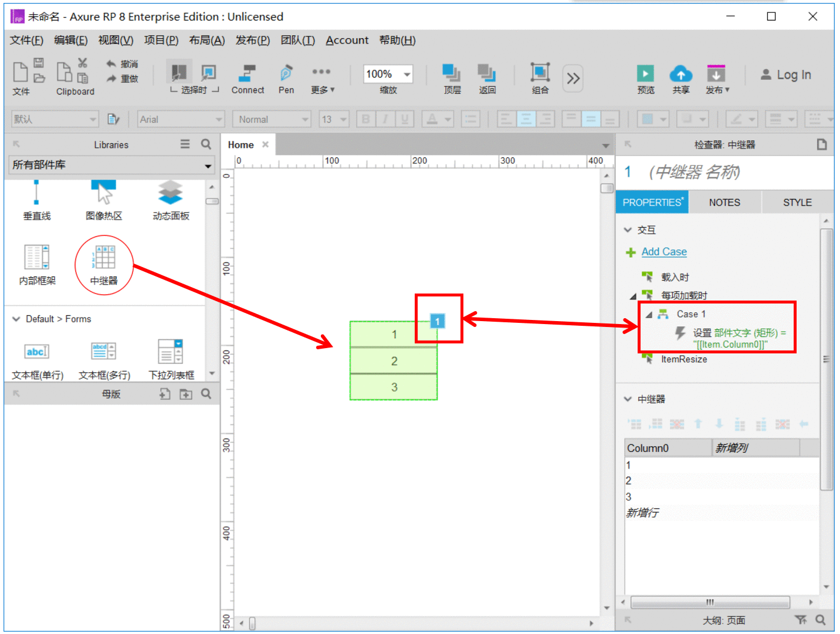Expand toolbar overflow chevrons button
840x634 pixels.
pos(573,78)
